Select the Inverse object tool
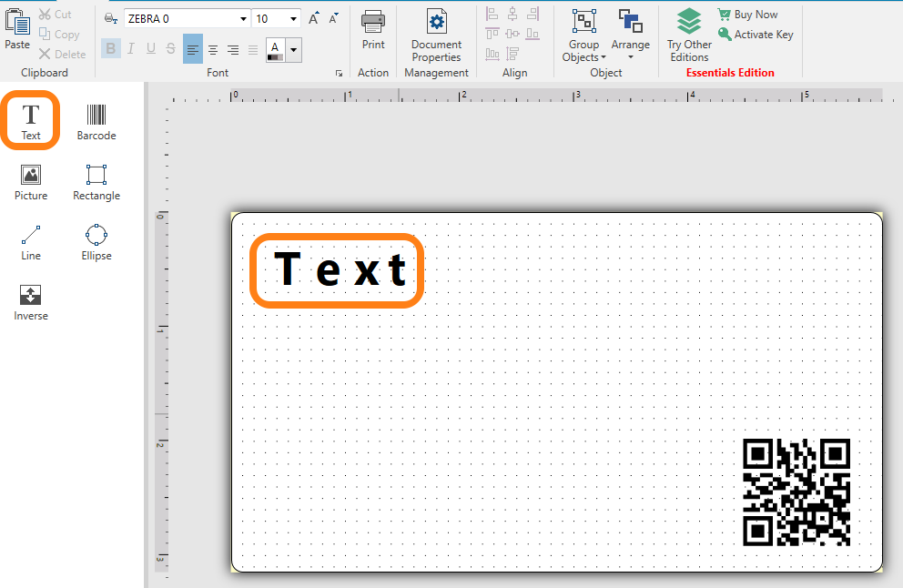The image size is (903, 588). 31,301
